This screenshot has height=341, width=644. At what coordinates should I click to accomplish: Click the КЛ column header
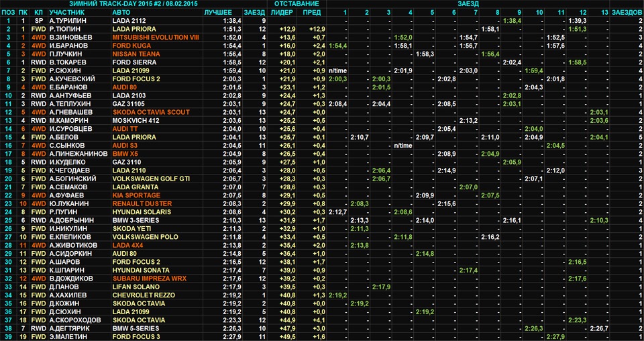click(x=39, y=12)
